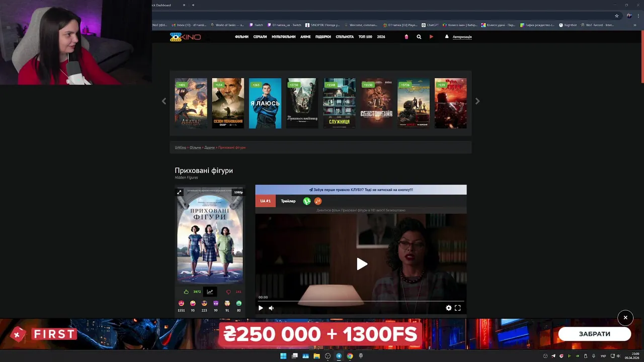Image resolution: width=644 pixels, height=362 pixels.
Task: Select the heart-eyes emoji reaction with 1551
Action: tap(181, 303)
